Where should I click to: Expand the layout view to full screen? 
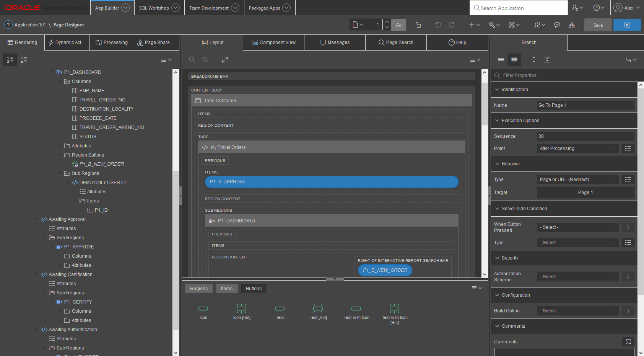tap(225, 60)
